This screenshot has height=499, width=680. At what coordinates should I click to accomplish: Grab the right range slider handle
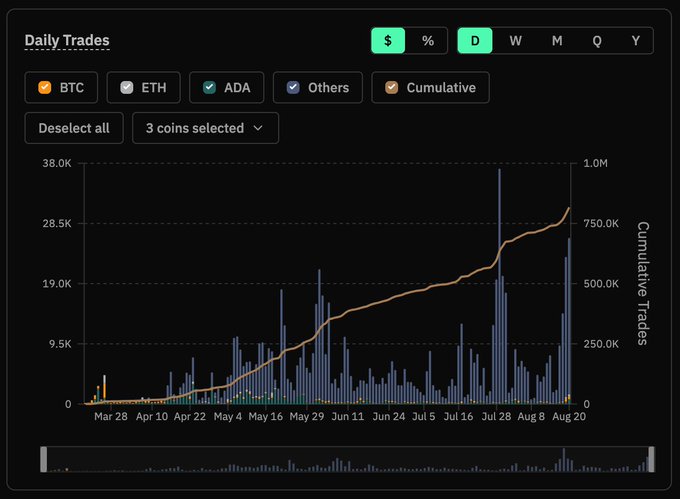651,459
